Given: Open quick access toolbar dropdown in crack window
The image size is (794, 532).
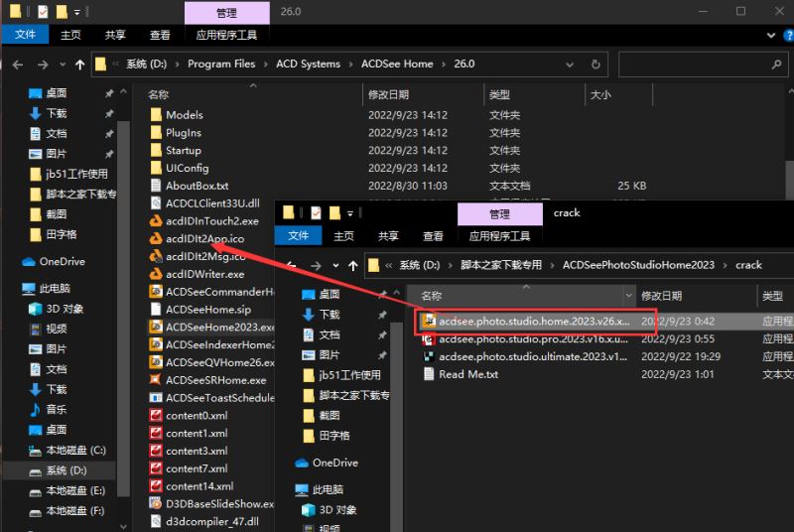Looking at the screenshot, I should (350, 213).
